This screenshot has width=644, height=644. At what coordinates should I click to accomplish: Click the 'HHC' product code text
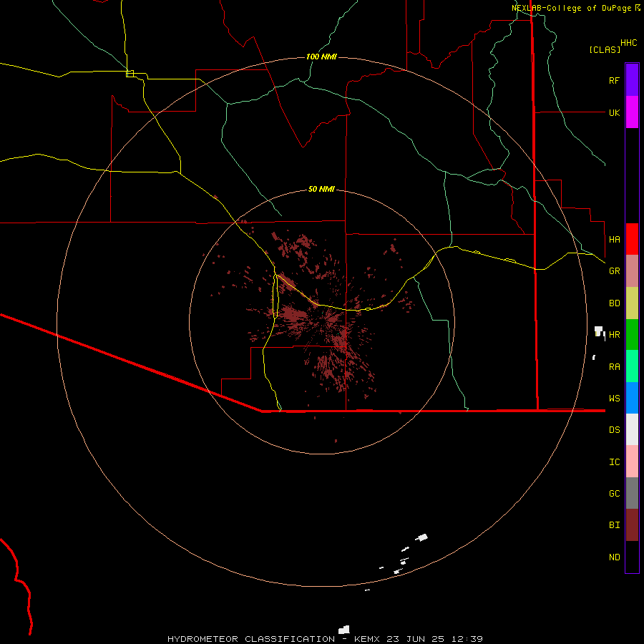(x=628, y=43)
